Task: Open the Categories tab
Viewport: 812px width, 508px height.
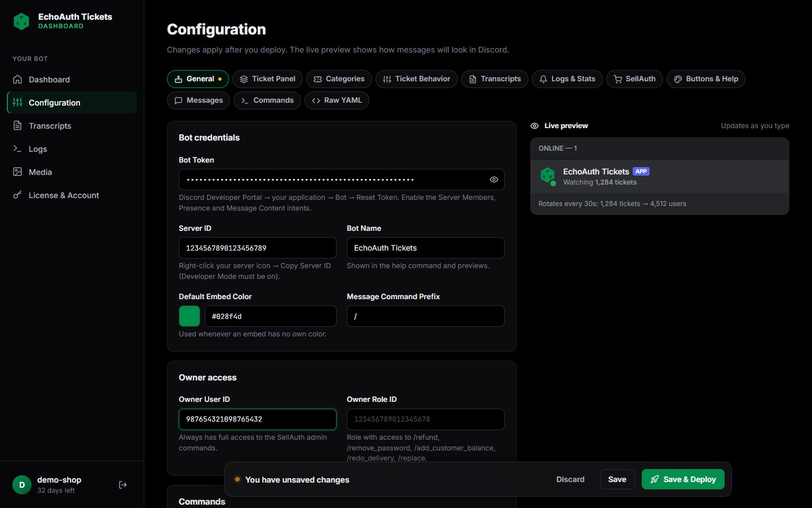Action: tap(339, 79)
